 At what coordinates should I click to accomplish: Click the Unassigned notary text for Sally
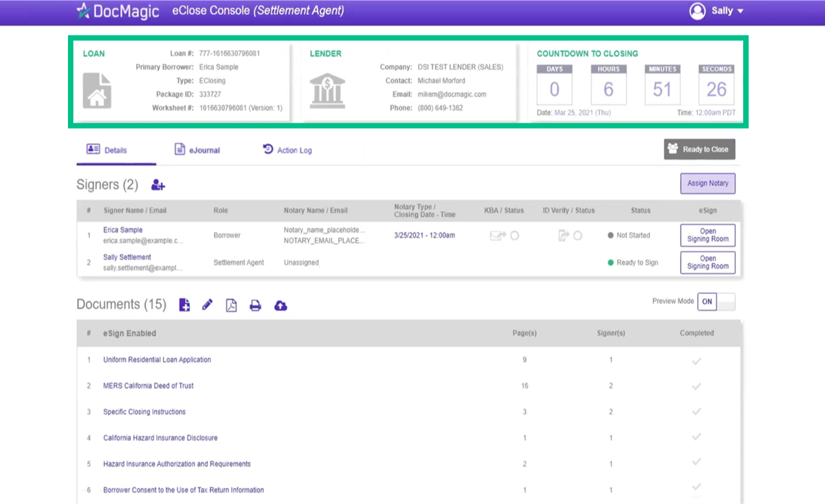pos(301,263)
